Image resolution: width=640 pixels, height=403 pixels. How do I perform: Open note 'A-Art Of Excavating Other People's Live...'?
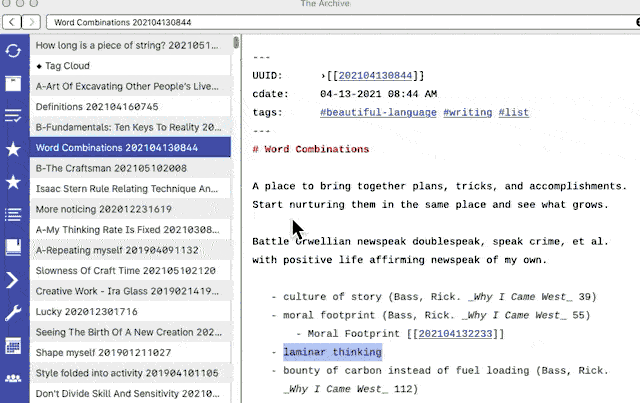click(x=130, y=86)
